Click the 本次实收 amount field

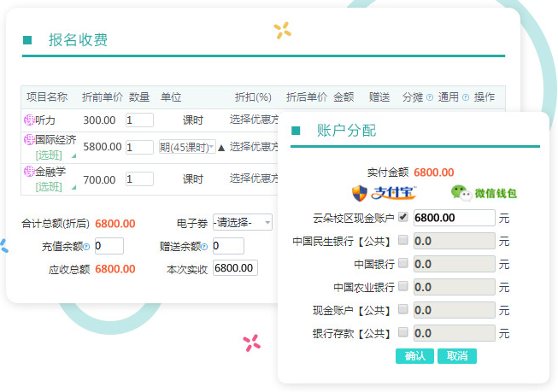pyautogui.click(x=235, y=268)
